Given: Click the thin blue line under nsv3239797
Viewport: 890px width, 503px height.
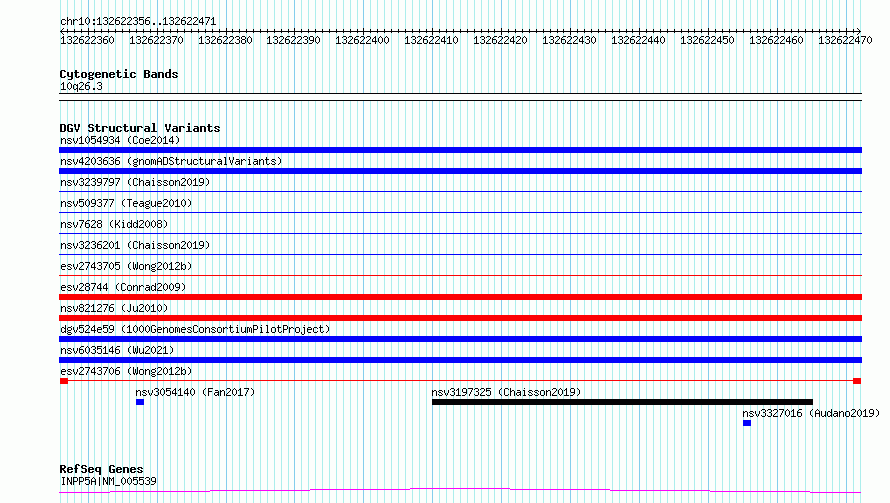Looking at the screenshot, I should pos(460,192).
